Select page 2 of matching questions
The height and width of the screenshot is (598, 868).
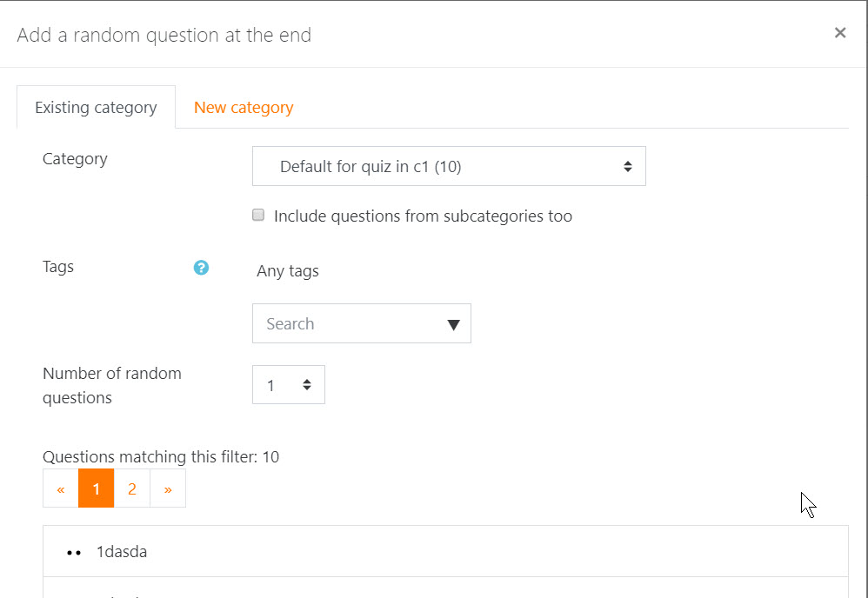tap(131, 488)
